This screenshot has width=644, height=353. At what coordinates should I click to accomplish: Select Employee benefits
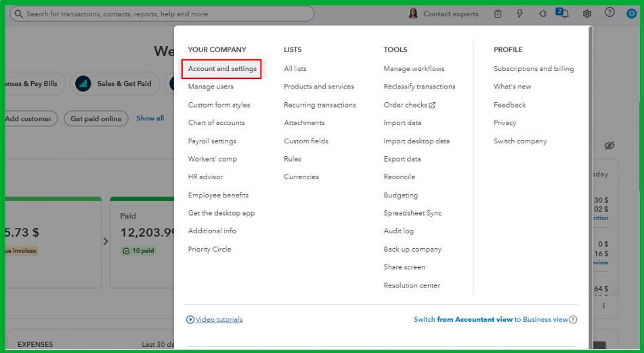[x=218, y=195]
